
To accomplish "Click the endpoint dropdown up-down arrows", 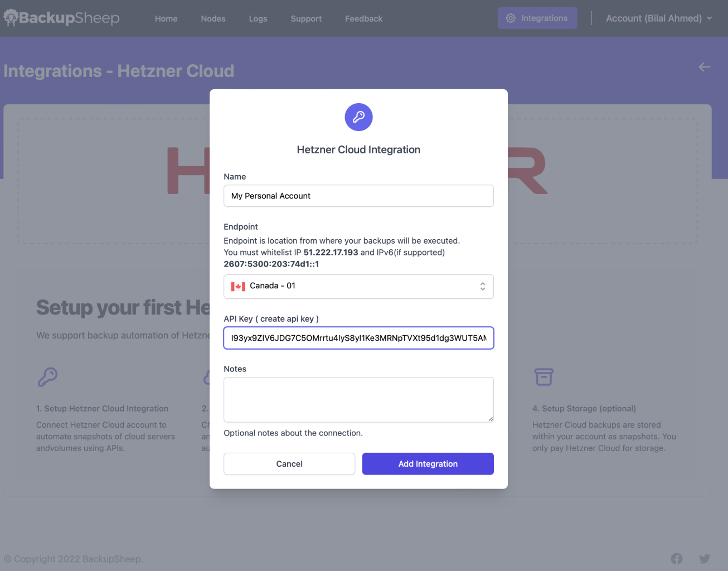I will pyautogui.click(x=483, y=286).
